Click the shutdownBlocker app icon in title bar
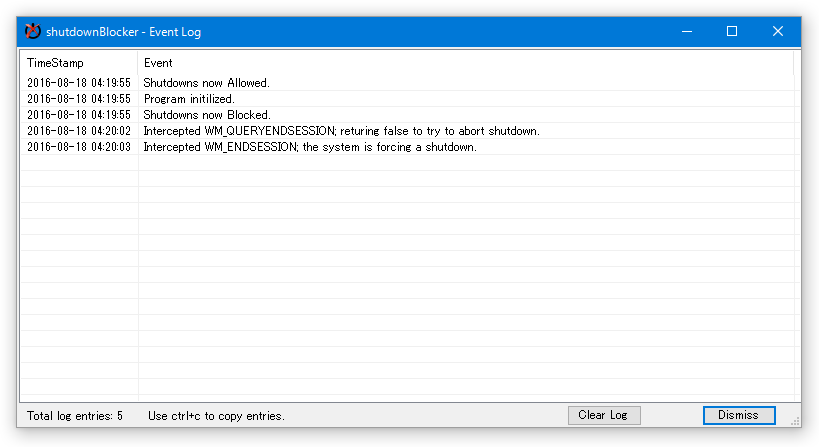Viewport: 819px width, 447px height. pyautogui.click(x=32, y=31)
